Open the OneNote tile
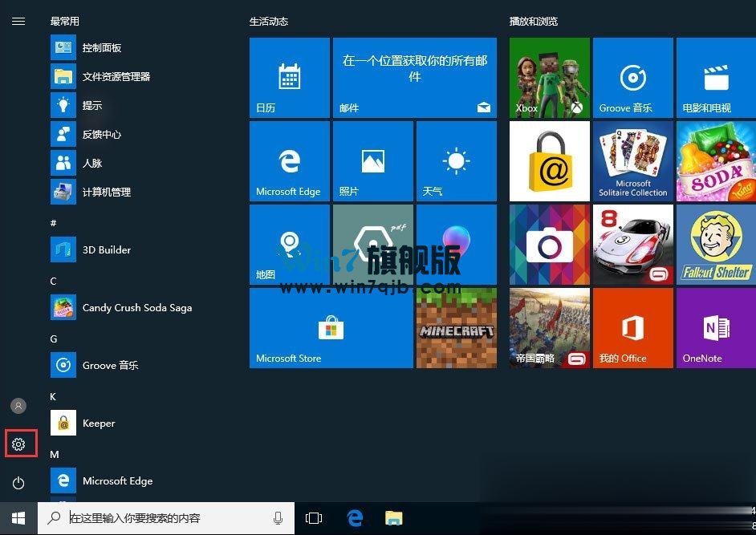756x535 pixels. tap(716, 328)
